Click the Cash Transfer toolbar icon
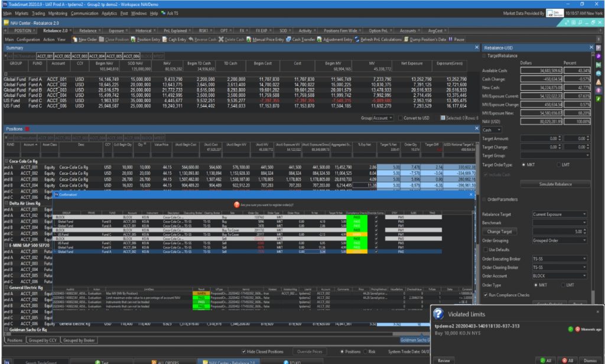This screenshot has width=605, height=364. (x=289, y=40)
